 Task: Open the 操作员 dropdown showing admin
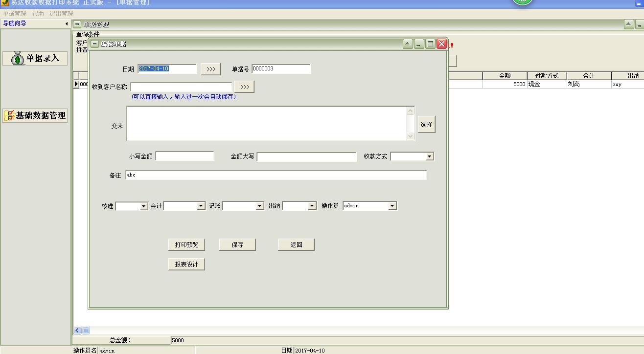click(392, 206)
